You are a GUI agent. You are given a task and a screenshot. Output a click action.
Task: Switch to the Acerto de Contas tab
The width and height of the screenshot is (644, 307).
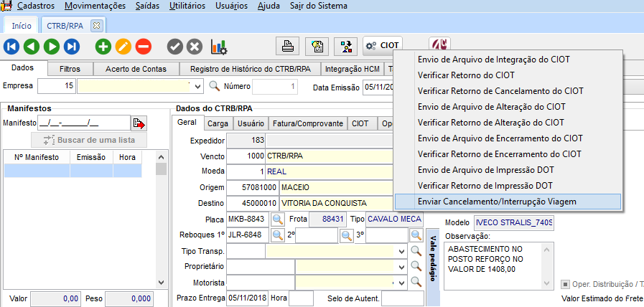(136, 69)
